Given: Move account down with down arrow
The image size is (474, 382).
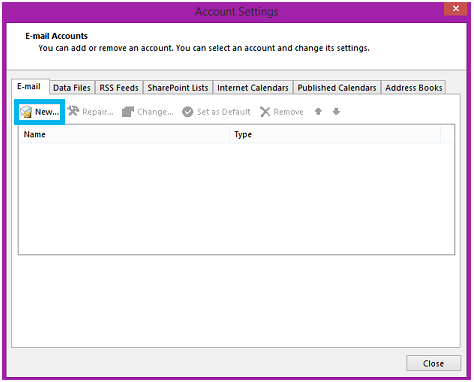Looking at the screenshot, I should tap(336, 112).
